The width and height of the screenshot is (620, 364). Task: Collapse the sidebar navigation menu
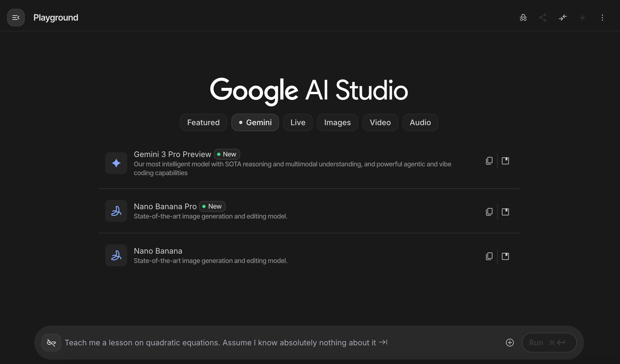16,18
